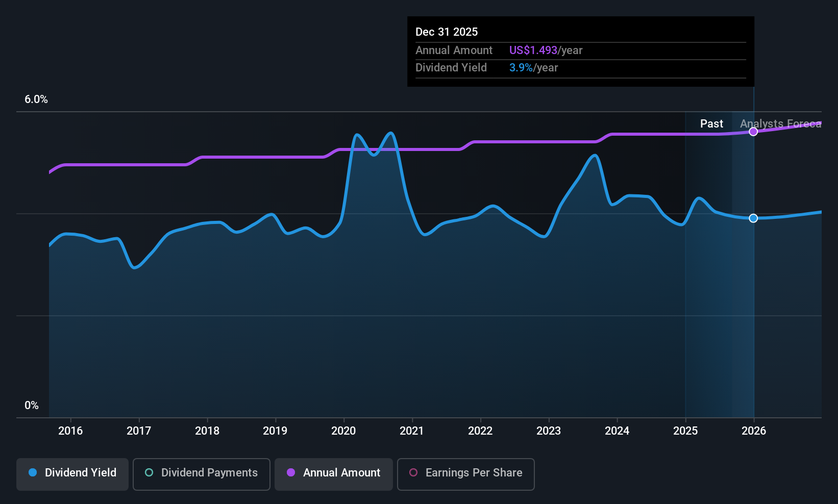Click the Past region label
The height and width of the screenshot is (504, 838).
point(711,124)
